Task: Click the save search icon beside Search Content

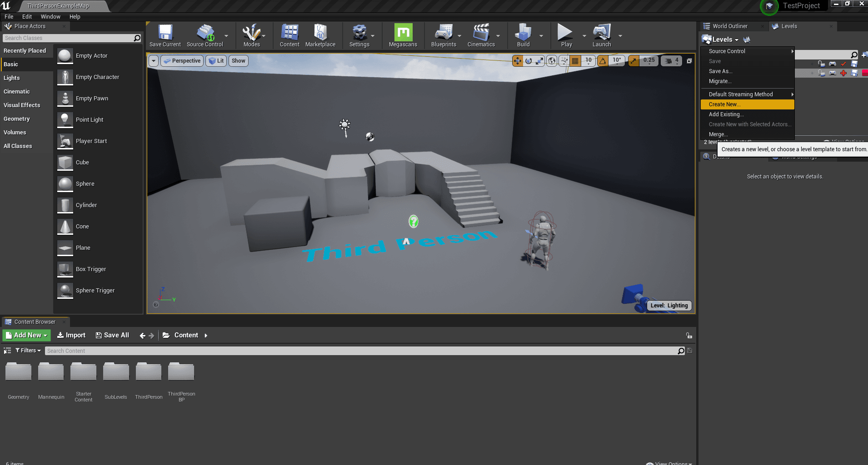Action: [689, 351]
